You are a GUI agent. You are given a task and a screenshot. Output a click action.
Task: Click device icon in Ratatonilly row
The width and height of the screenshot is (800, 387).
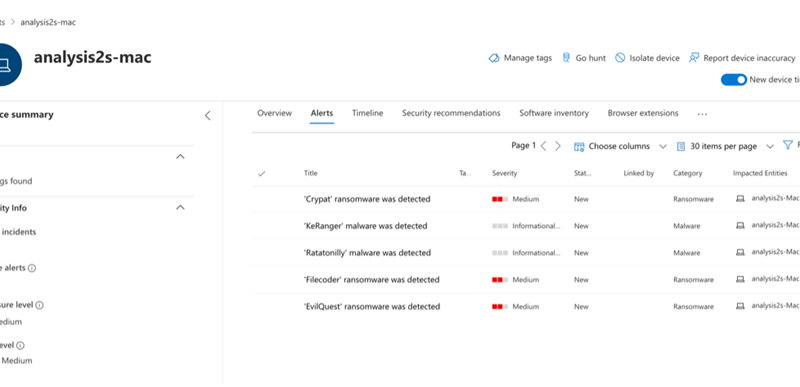click(x=740, y=252)
